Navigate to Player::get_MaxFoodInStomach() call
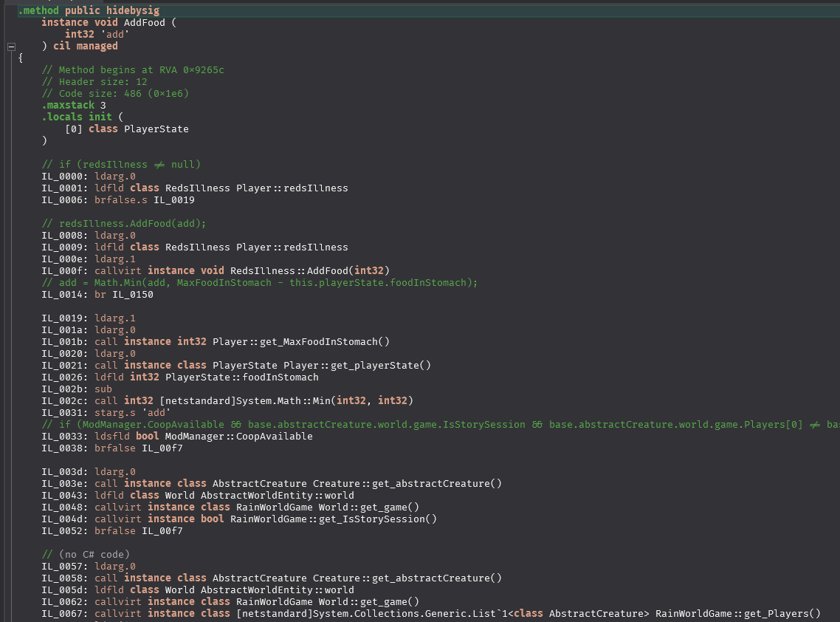Screen dimensions: 840x622 tap(300, 342)
